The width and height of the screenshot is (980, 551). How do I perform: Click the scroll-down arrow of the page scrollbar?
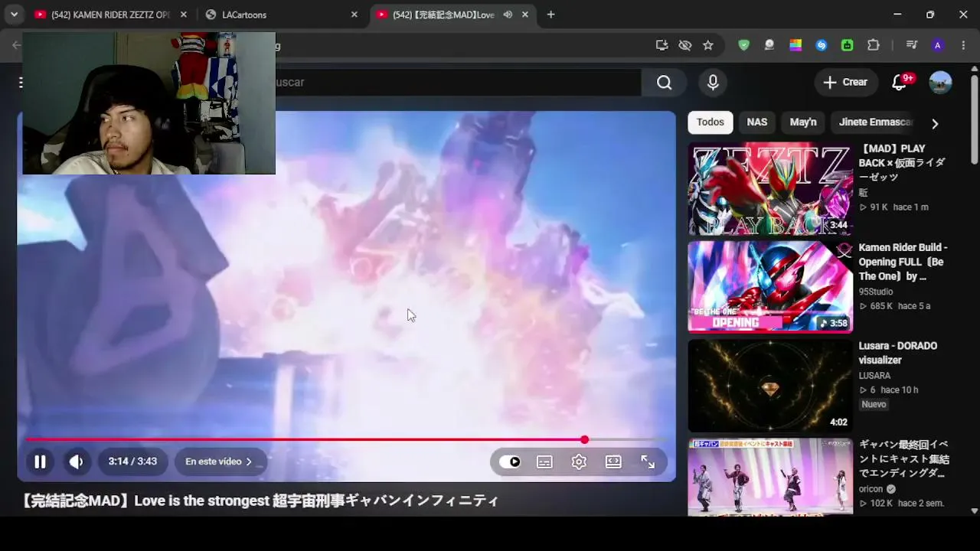click(x=974, y=510)
